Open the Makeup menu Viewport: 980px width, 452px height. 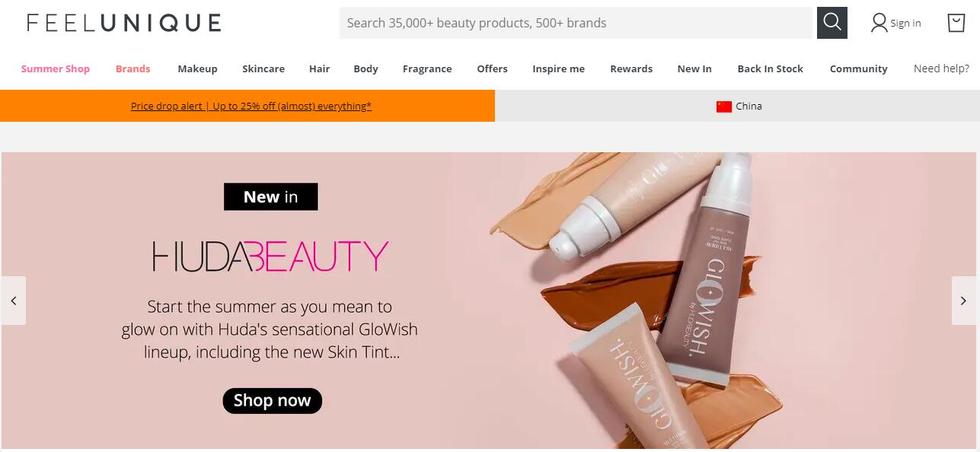coord(197,68)
